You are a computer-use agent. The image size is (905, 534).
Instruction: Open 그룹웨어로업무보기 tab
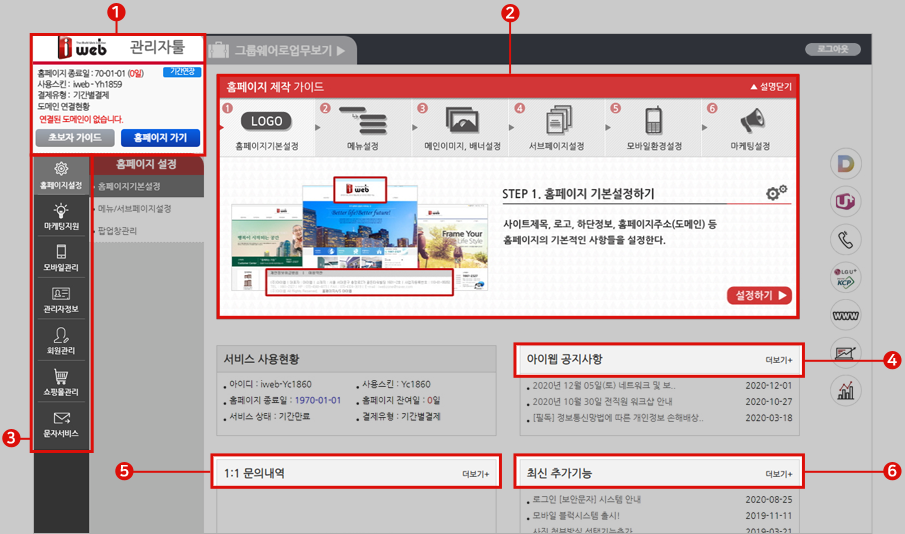[281, 50]
